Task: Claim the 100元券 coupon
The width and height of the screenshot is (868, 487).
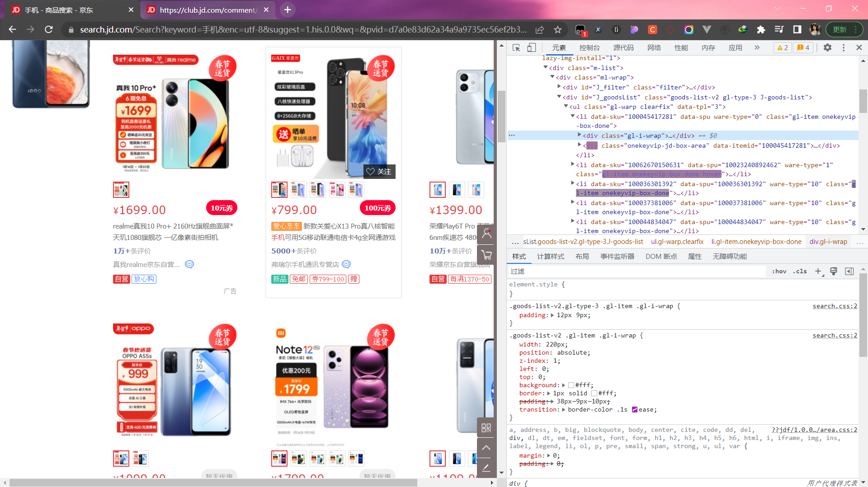Action: click(378, 208)
